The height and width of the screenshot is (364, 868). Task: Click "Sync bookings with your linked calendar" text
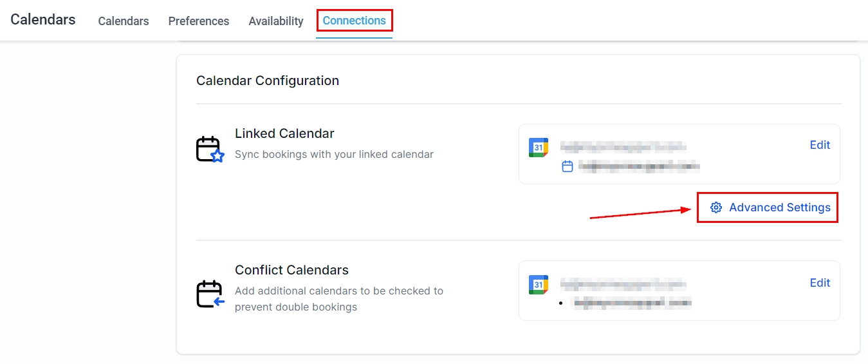[334, 155]
